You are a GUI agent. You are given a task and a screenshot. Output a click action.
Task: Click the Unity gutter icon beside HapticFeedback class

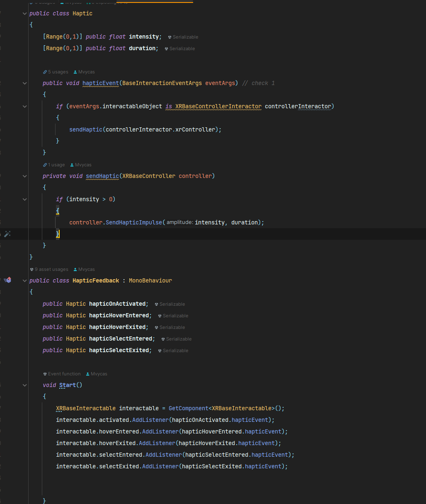(x=7, y=280)
